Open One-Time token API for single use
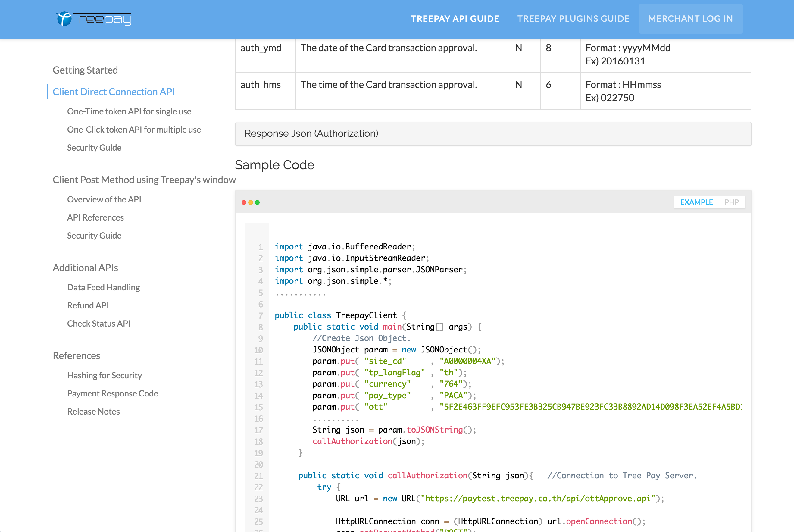The image size is (794, 532). tap(129, 111)
